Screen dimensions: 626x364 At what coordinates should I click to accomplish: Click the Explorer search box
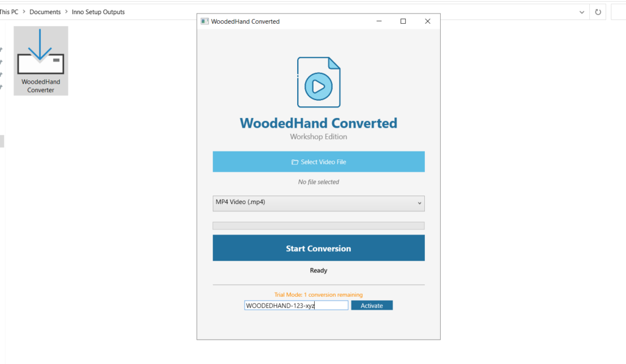618,12
